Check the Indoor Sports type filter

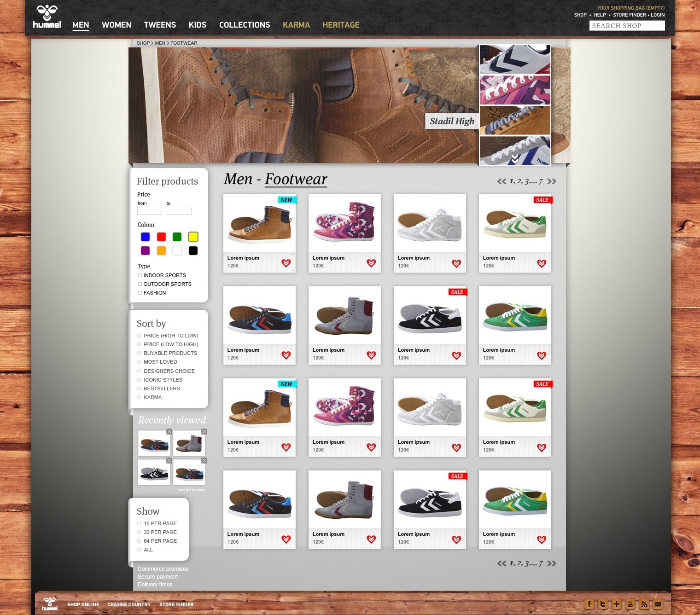pos(140,275)
